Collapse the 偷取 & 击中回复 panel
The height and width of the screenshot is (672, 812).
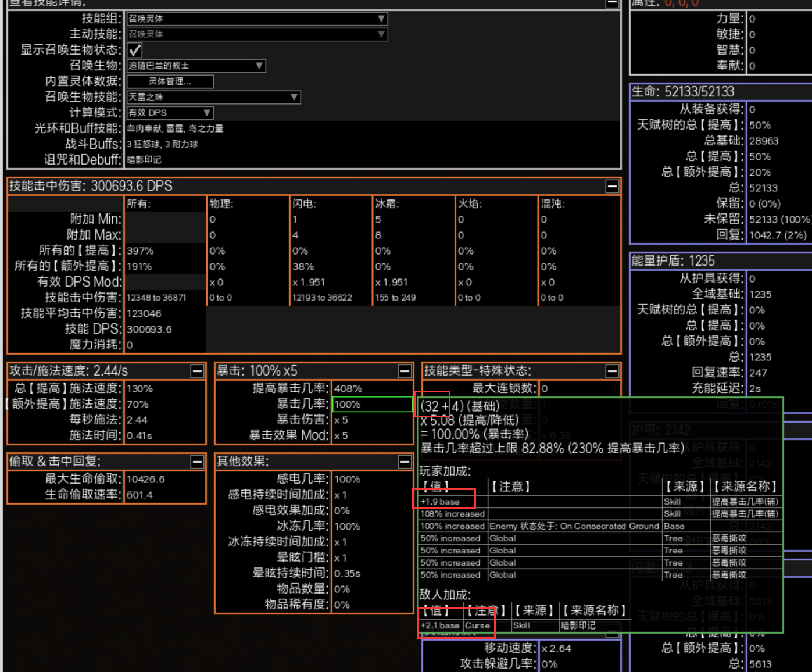pos(197,462)
